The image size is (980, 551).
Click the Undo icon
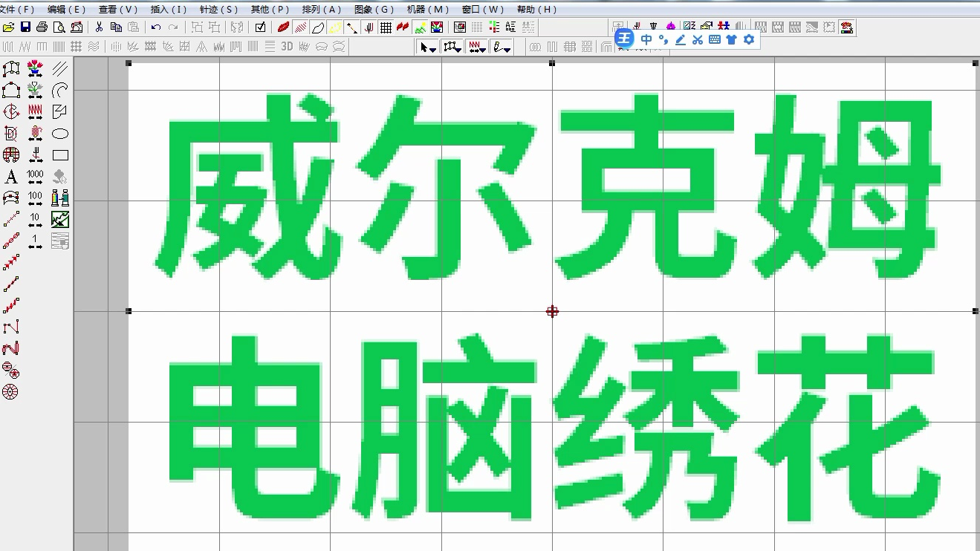coord(156,27)
